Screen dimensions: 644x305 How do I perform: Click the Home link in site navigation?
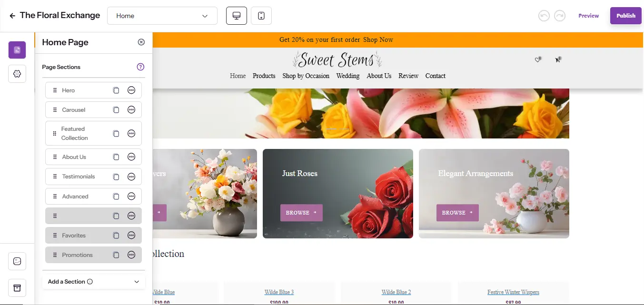pyautogui.click(x=238, y=76)
